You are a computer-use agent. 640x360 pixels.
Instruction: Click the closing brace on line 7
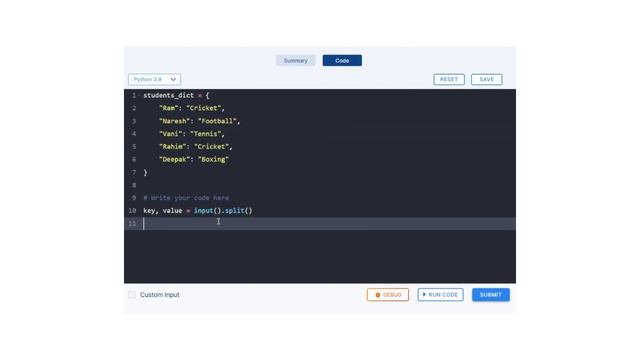click(x=145, y=172)
